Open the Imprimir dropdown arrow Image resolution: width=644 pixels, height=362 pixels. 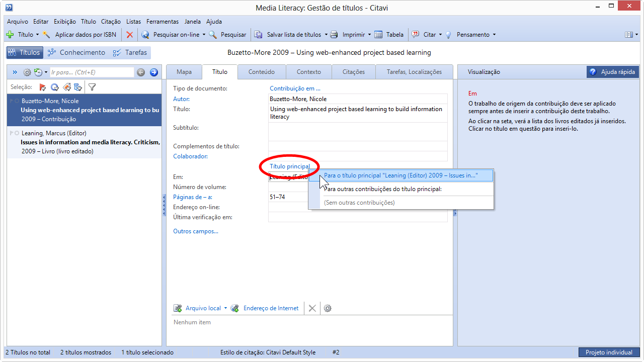[369, 35]
